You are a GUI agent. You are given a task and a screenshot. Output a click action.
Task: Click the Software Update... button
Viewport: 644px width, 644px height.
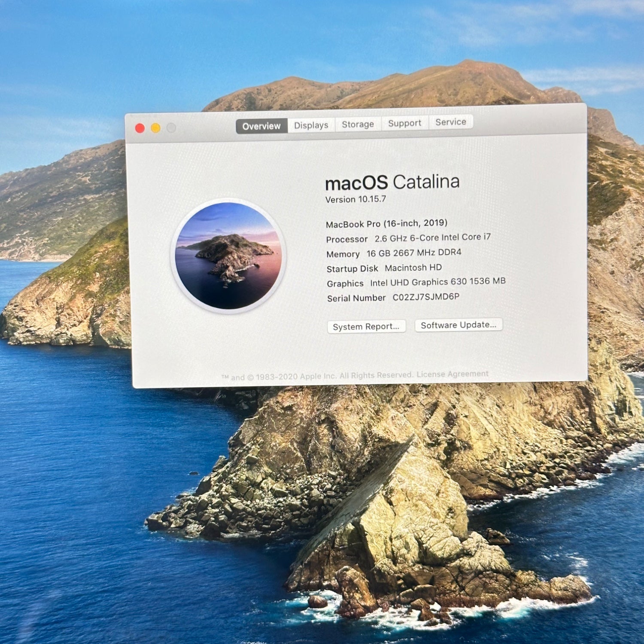point(459,325)
